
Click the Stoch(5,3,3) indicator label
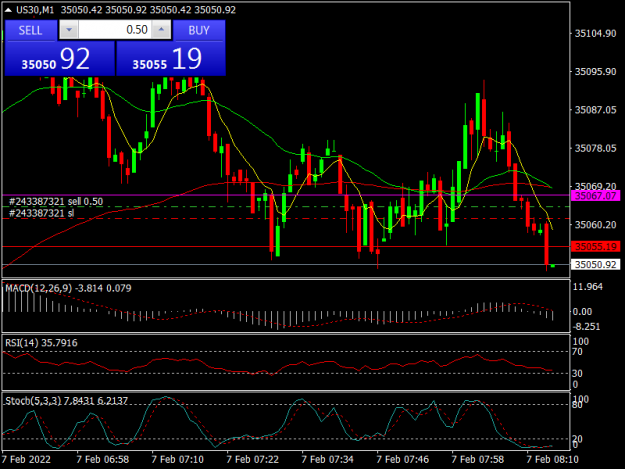tap(67, 401)
